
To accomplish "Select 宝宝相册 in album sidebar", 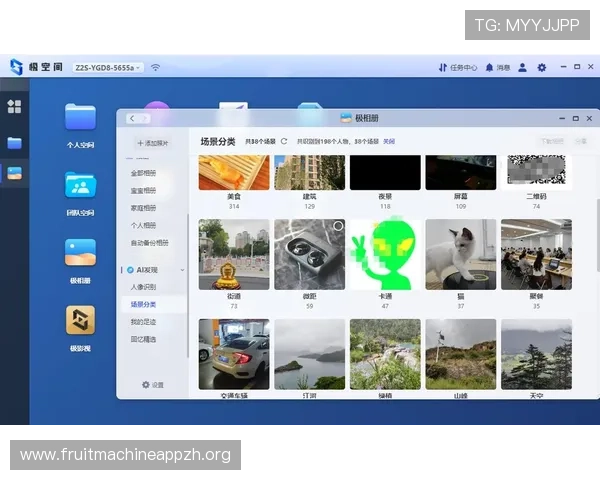I will (x=143, y=191).
